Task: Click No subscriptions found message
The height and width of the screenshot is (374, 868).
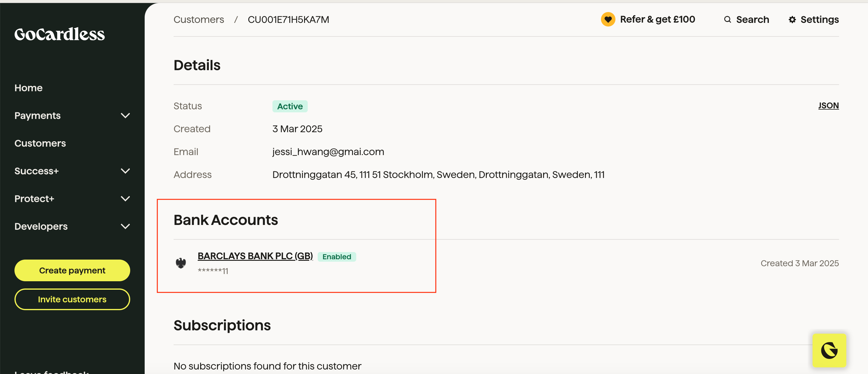Action: click(x=267, y=366)
